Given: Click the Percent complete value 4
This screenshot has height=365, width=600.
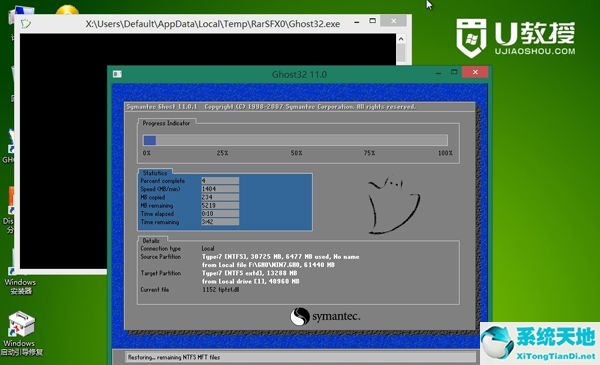Looking at the screenshot, I should point(220,180).
